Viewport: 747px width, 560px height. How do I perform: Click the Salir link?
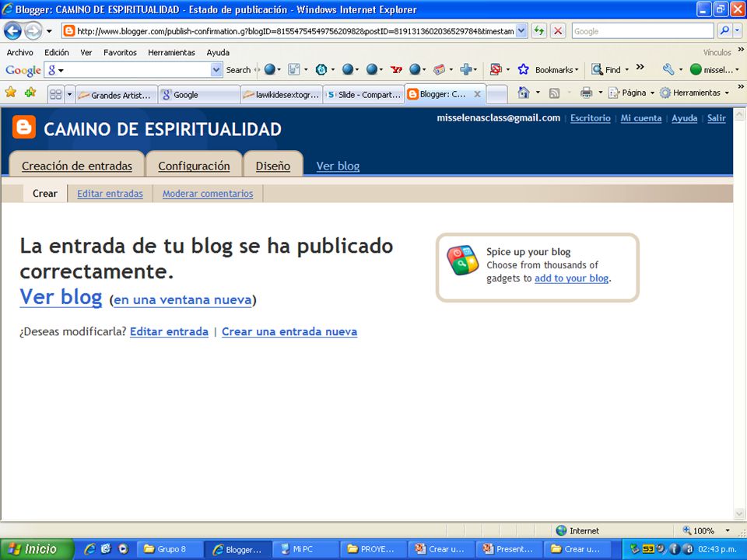point(717,118)
